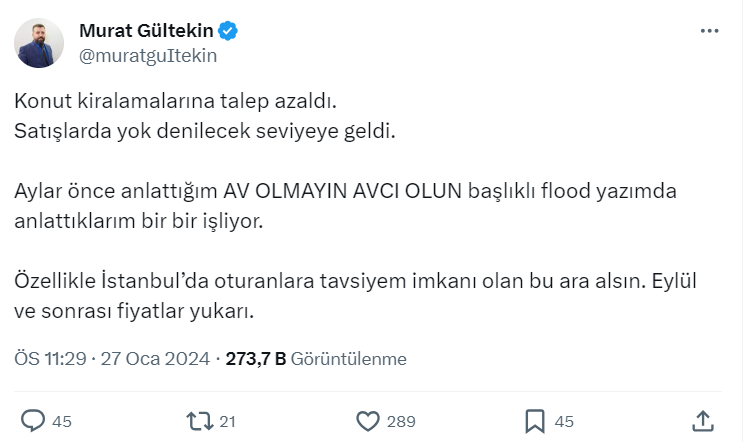
Task: Click the ÖS 11:29 · 27 Oca 2024 timestamp
Action: pyautogui.click(x=113, y=358)
